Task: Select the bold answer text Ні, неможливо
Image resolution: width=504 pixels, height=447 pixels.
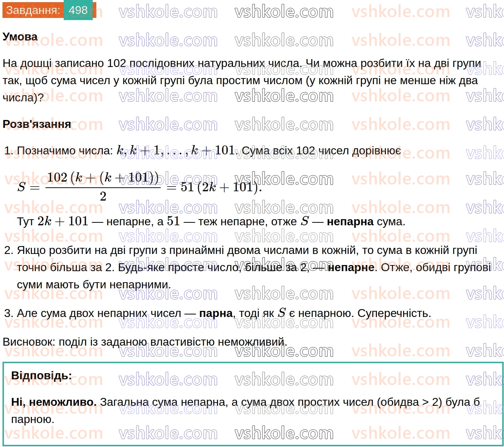Action: [54, 402]
